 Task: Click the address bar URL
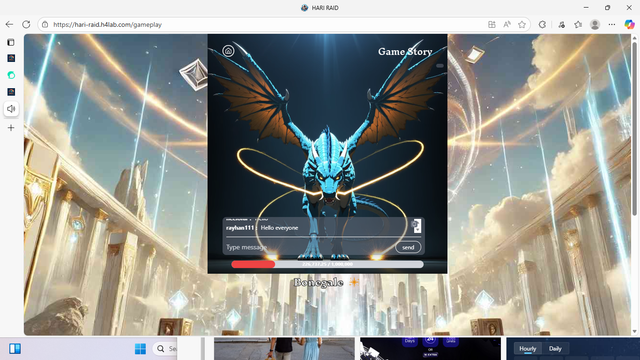(x=107, y=24)
